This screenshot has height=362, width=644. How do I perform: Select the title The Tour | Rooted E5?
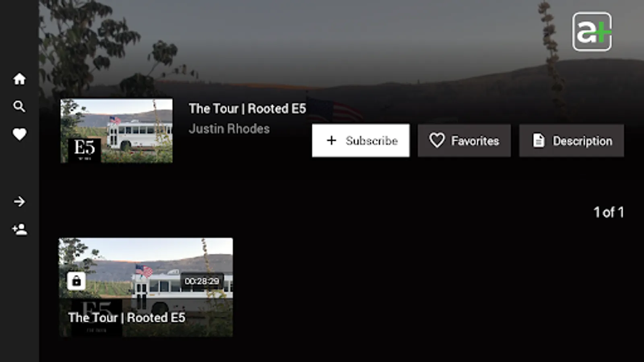pos(248,109)
